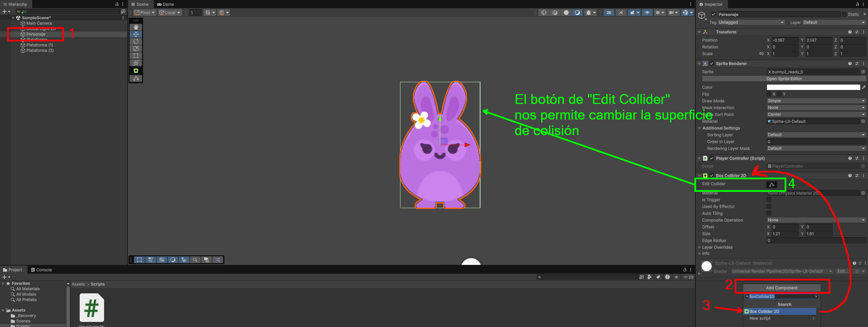
Task: Click the Add Component button
Action: 782,288
